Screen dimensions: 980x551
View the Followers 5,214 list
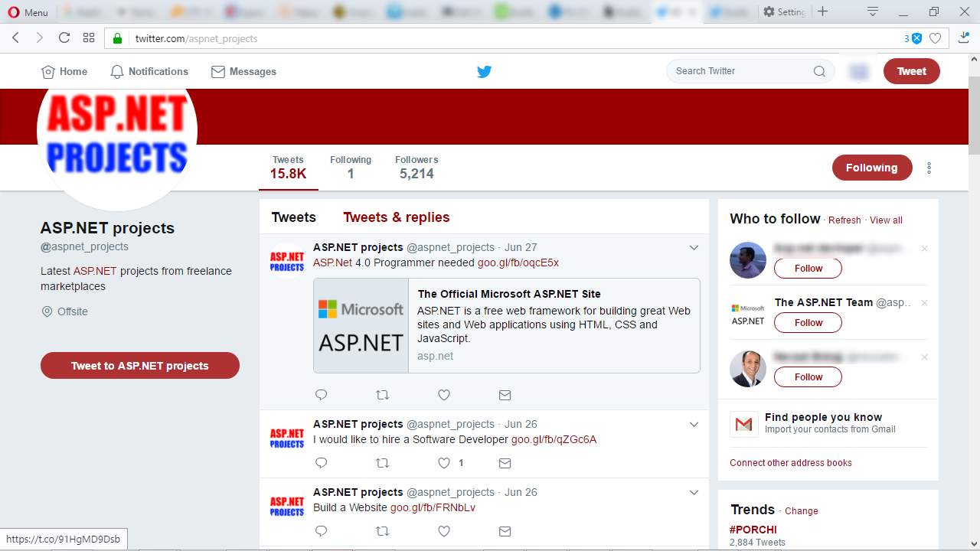tap(416, 168)
